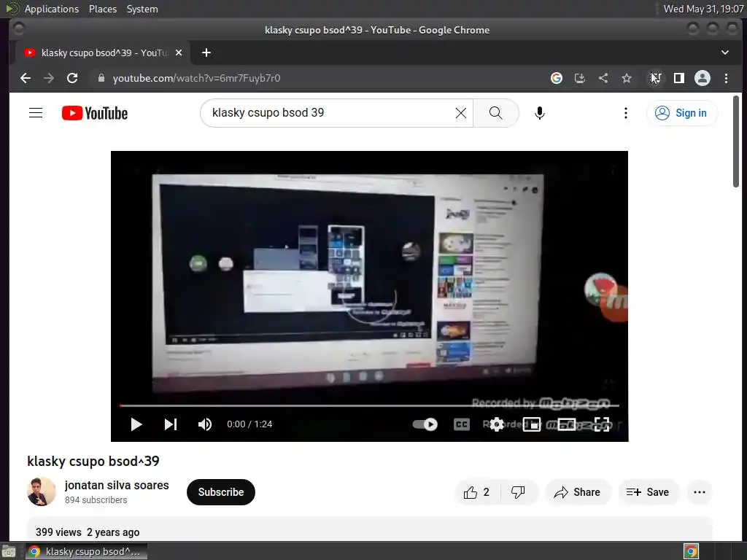
Task: Open jonatan silva soares channel name link
Action: (117, 485)
